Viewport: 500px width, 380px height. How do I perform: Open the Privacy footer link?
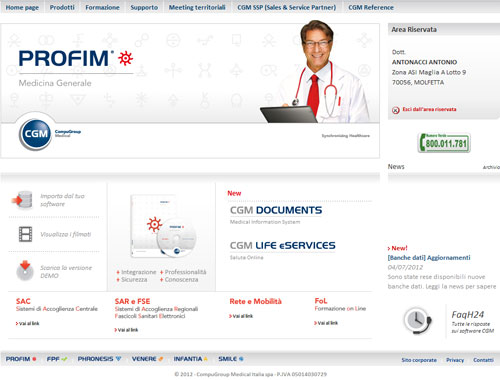coord(455,360)
